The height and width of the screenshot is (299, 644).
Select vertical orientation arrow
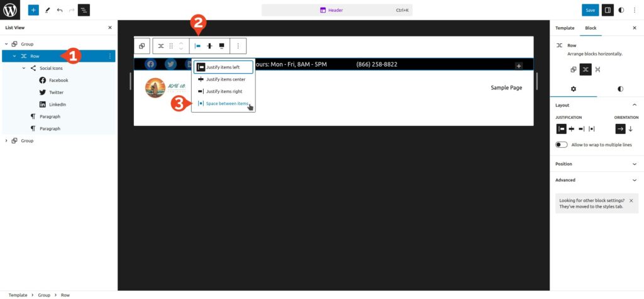(631, 128)
